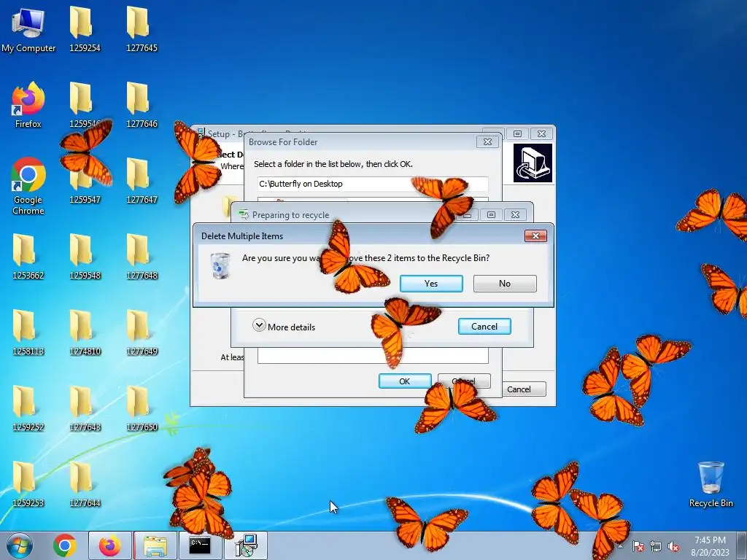Close the Browse For Folder dialog

point(487,142)
